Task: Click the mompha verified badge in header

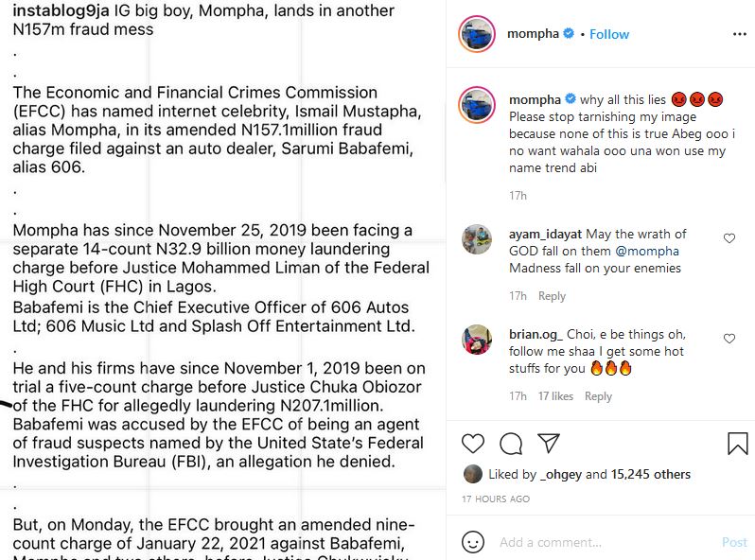Action: click(x=569, y=34)
